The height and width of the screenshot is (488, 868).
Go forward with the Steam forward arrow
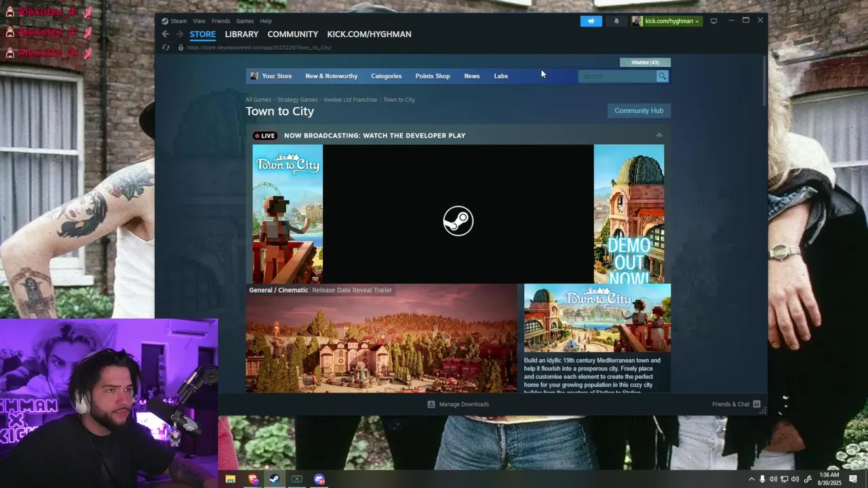(180, 34)
